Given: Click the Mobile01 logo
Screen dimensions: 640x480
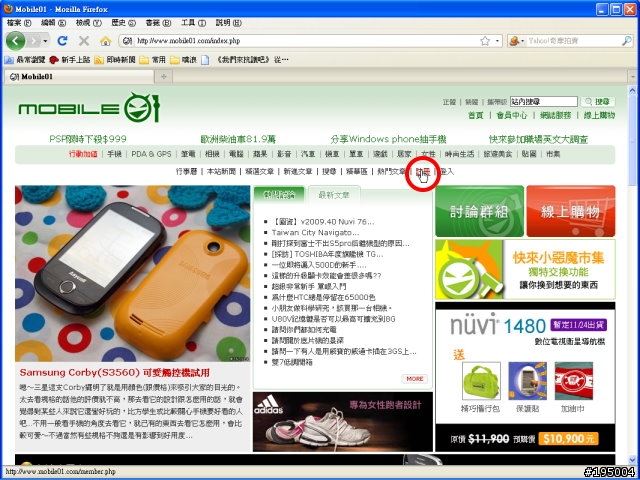Looking at the screenshot, I should 89,108.
